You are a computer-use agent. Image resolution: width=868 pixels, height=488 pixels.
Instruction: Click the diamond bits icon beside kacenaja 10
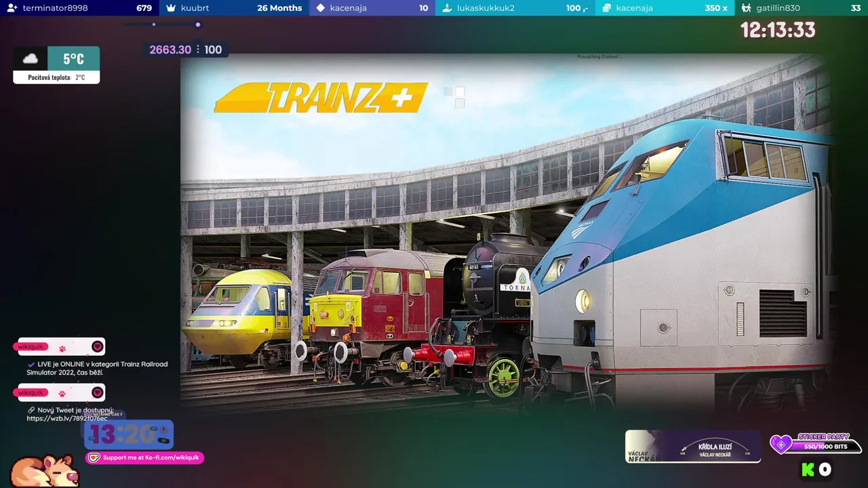pyautogui.click(x=321, y=8)
